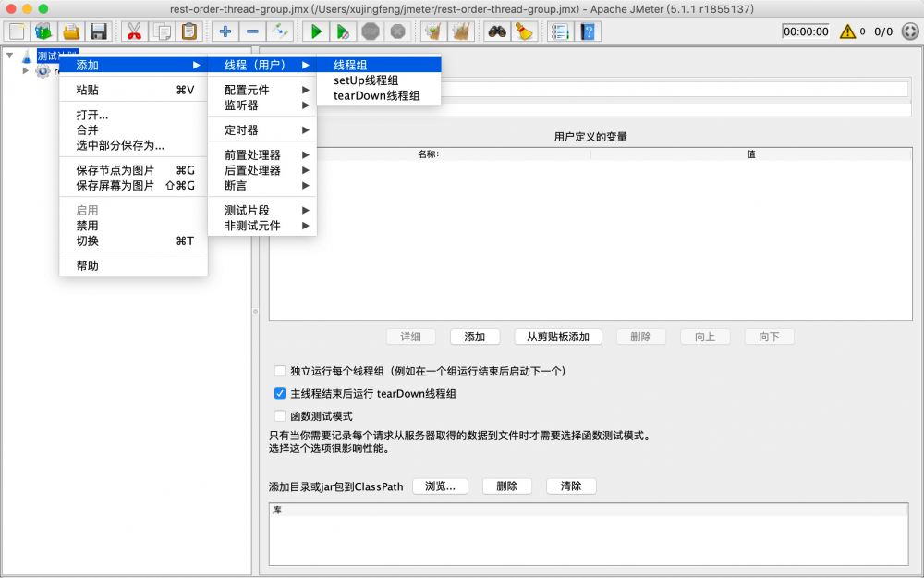Click the Stop test icon
The image size is (924, 578).
[x=370, y=31]
